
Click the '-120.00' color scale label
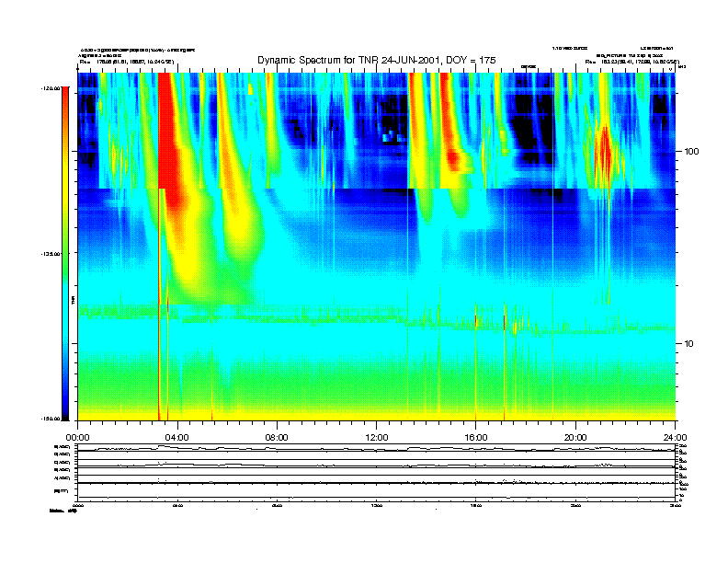click(51, 87)
